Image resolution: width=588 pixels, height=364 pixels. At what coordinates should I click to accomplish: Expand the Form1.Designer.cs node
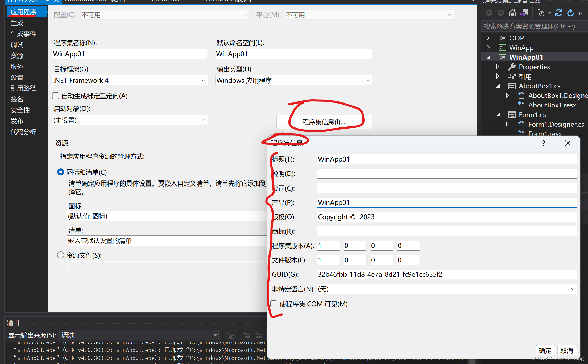click(507, 124)
